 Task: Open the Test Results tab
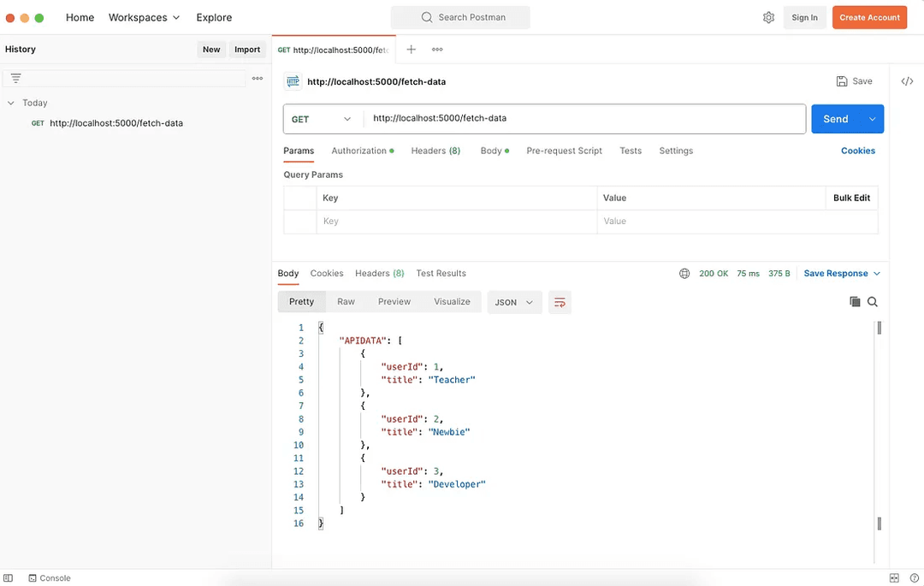pos(441,273)
